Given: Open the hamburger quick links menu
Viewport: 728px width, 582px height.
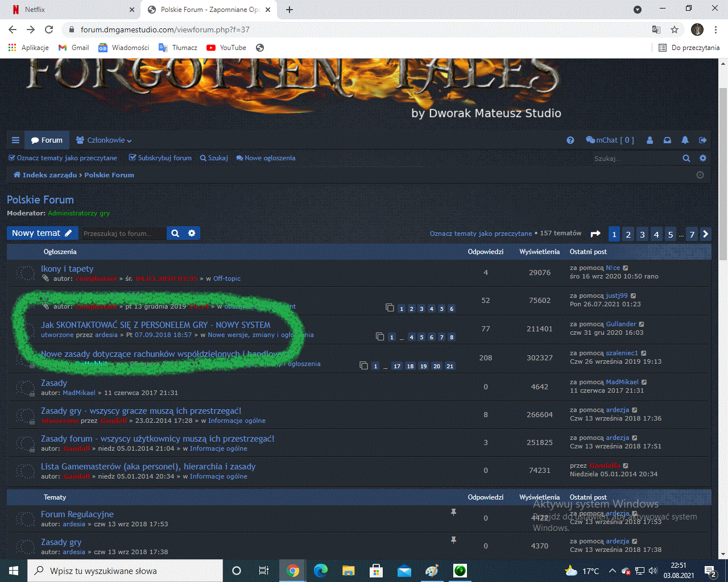Looking at the screenshot, I should (x=15, y=140).
